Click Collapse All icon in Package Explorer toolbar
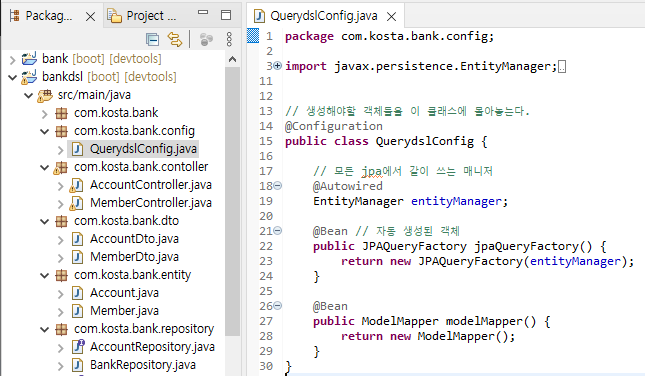The image size is (645, 376). (x=153, y=39)
